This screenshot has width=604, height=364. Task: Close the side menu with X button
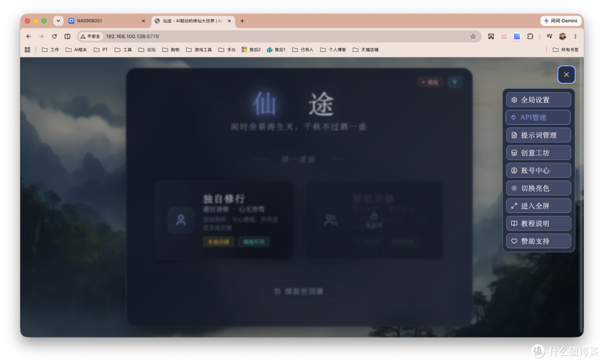pos(566,75)
